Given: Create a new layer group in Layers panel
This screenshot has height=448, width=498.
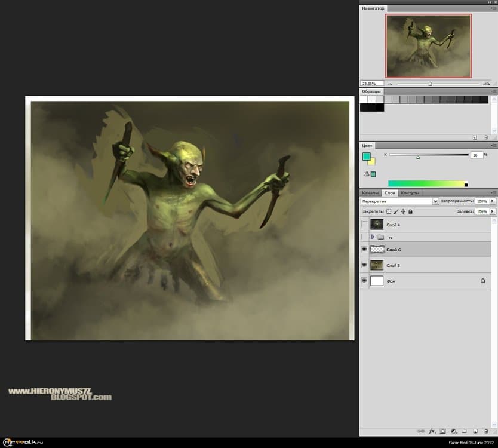Looking at the screenshot, I should click(465, 431).
